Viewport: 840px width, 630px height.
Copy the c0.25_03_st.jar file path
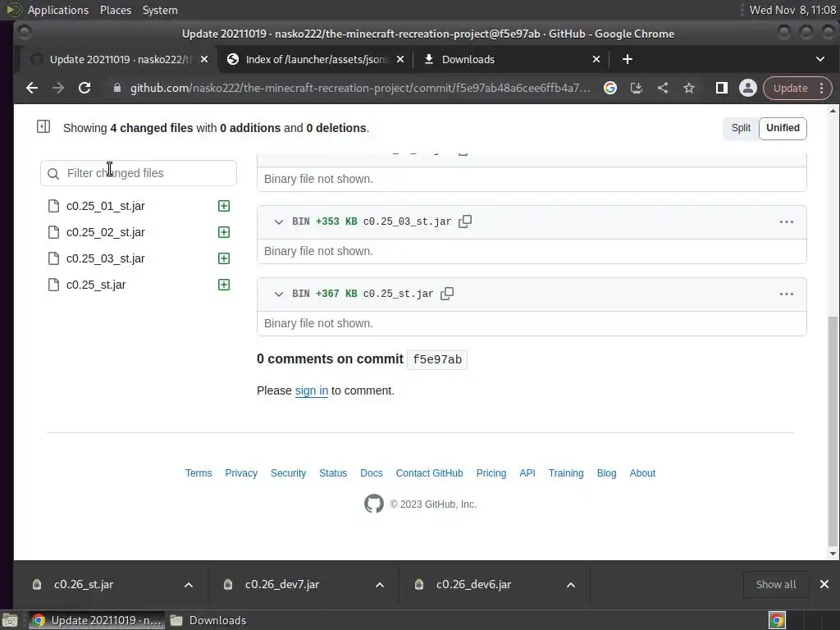pos(465,221)
